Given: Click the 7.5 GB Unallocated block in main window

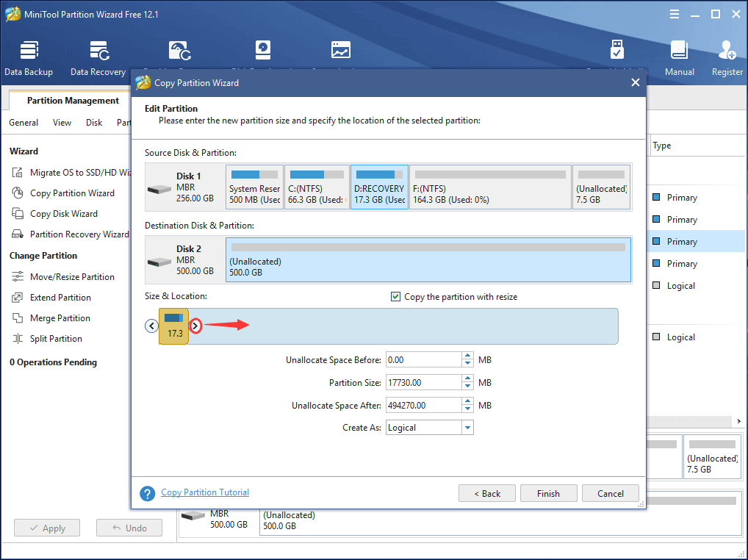Looking at the screenshot, I should [x=713, y=456].
